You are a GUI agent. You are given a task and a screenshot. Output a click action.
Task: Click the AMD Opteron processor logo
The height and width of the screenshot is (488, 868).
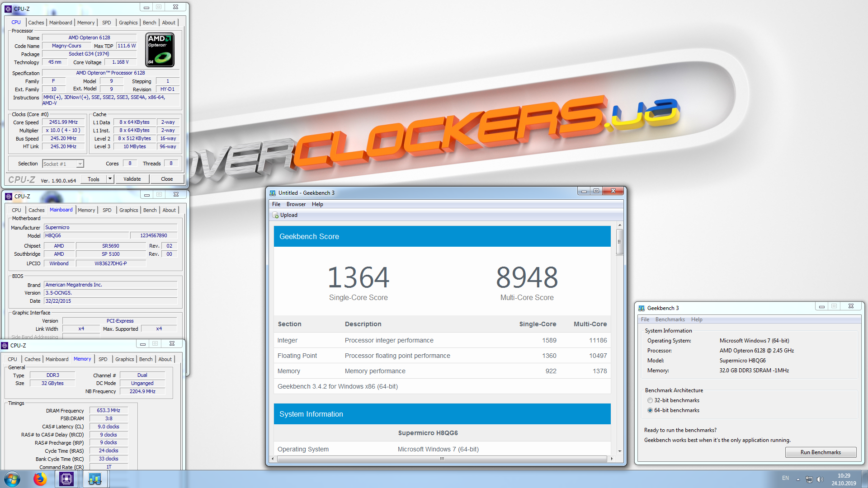[x=160, y=50]
